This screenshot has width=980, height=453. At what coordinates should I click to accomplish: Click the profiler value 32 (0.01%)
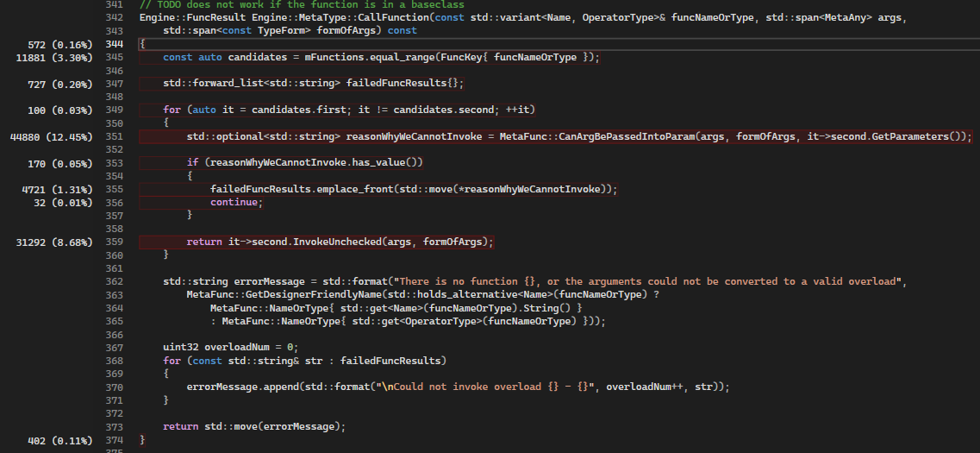[x=63, y=202]
